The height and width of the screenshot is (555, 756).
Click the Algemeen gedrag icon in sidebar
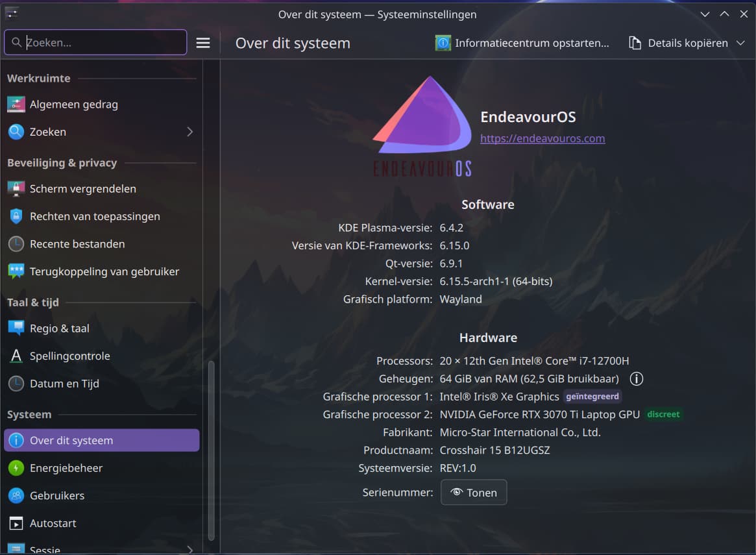pos(16,104)
